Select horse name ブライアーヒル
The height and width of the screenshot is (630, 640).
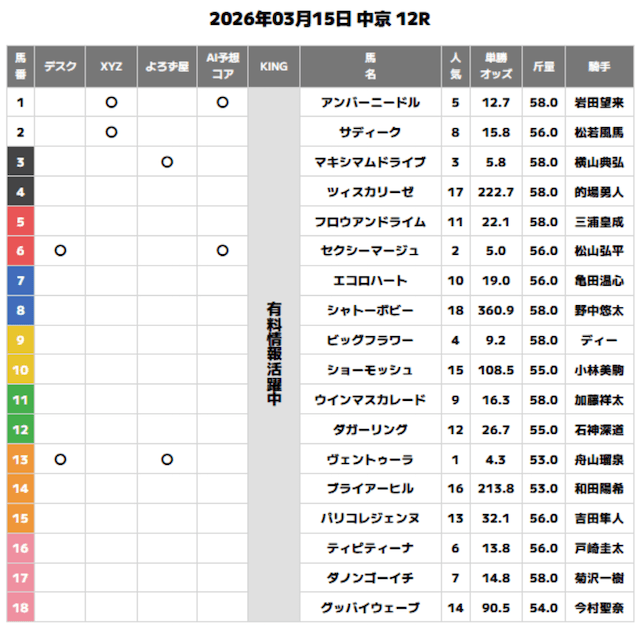370,488
